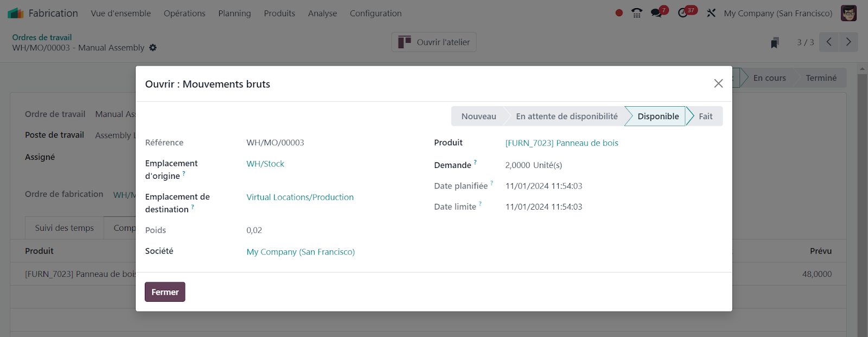The image size is (868, 337).
Task: Select the Disponible status stage
Action: point(658,116)
